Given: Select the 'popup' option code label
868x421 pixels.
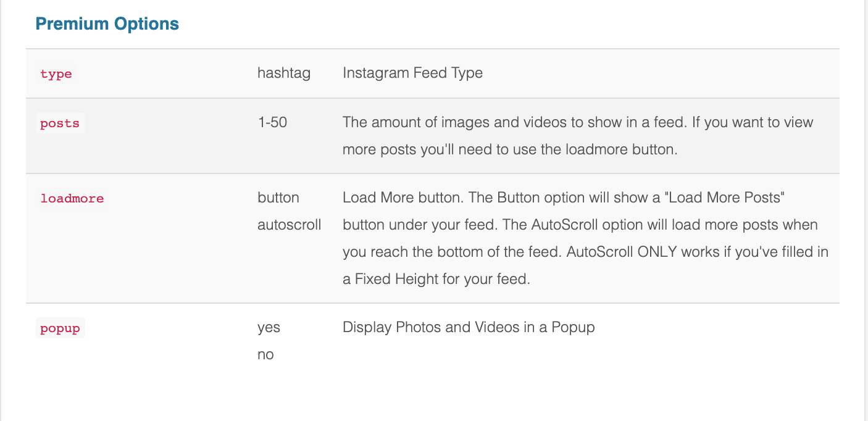Looking at the screenshot, I should [x=60, y=328].
